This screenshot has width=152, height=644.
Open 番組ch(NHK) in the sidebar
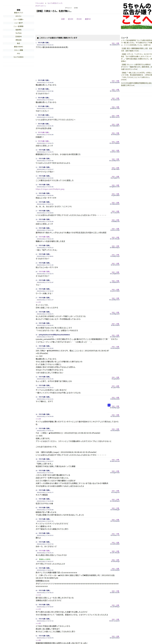click(18, 47)
